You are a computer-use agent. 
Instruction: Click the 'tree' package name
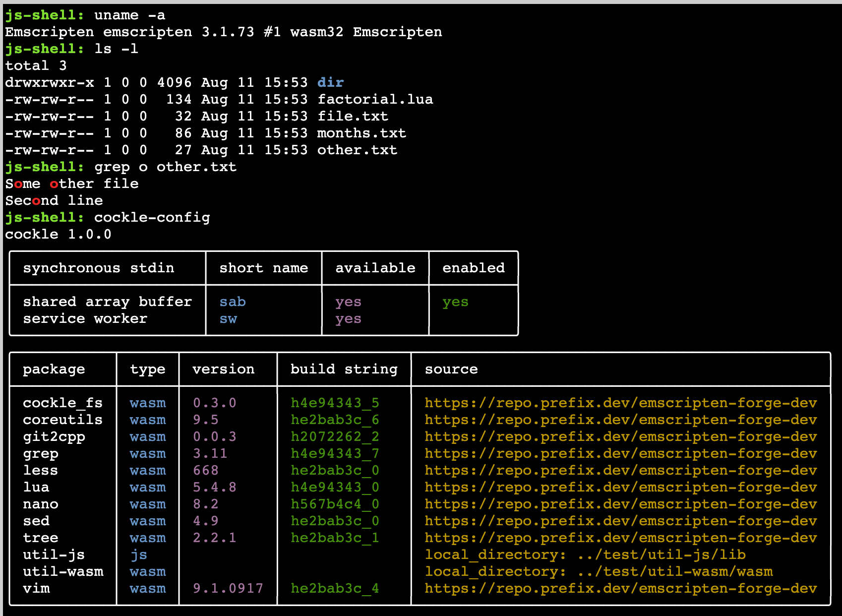coord(41,538)
